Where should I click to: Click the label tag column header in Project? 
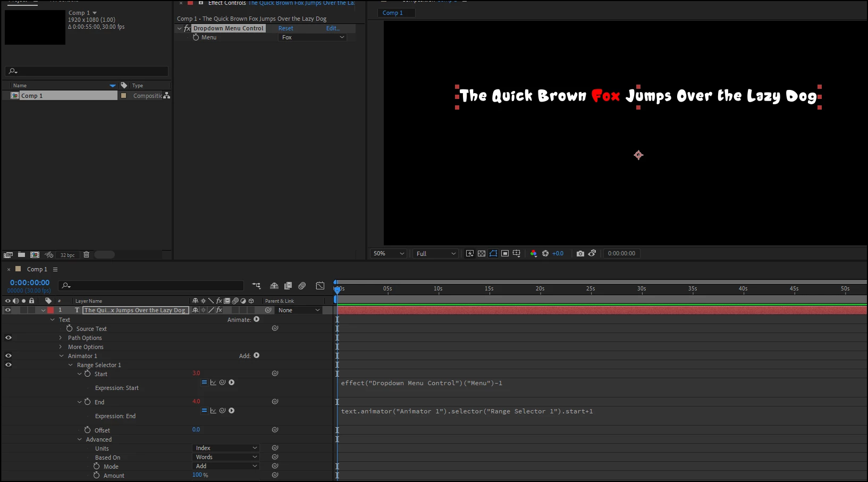124,85
